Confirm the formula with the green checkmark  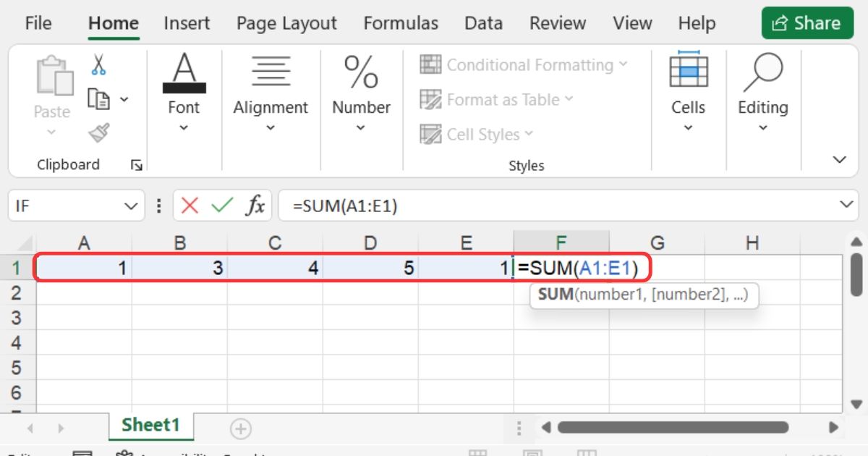tap(222, 206)
